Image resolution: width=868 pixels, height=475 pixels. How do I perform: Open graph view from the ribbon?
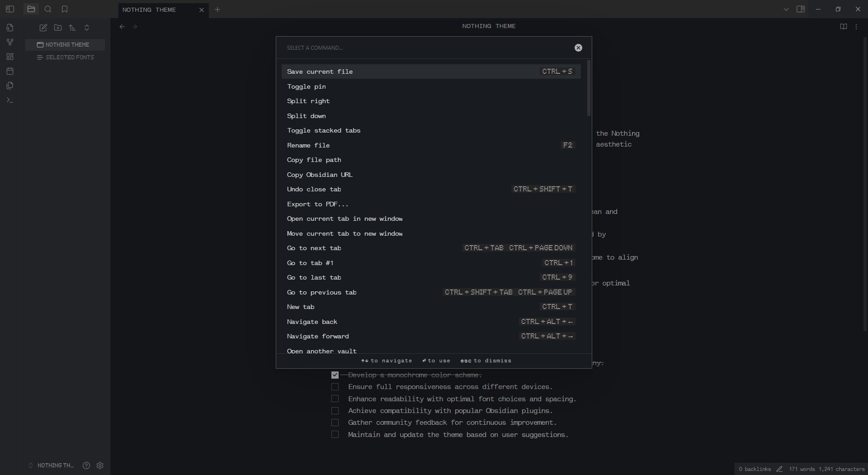10,42
